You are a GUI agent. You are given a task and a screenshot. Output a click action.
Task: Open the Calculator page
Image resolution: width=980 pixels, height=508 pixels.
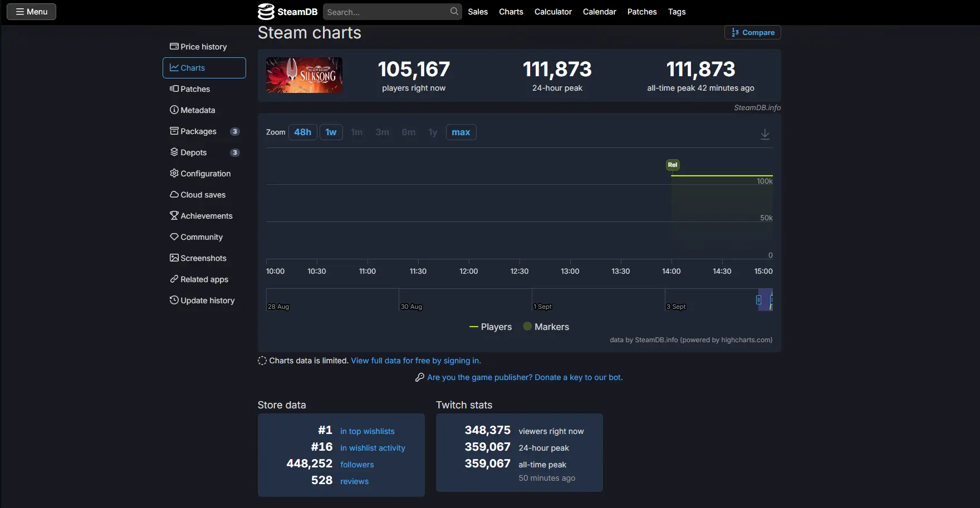point(553,12)
